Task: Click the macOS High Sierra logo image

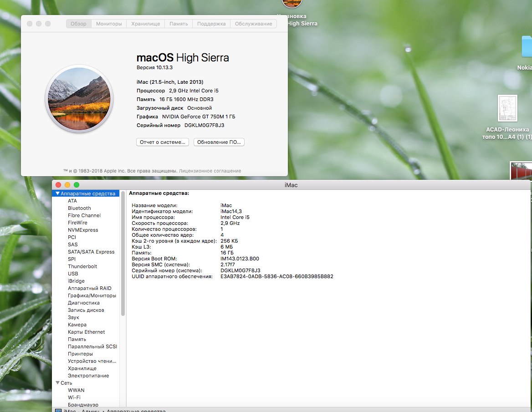Action: click(x=79, y=99)
